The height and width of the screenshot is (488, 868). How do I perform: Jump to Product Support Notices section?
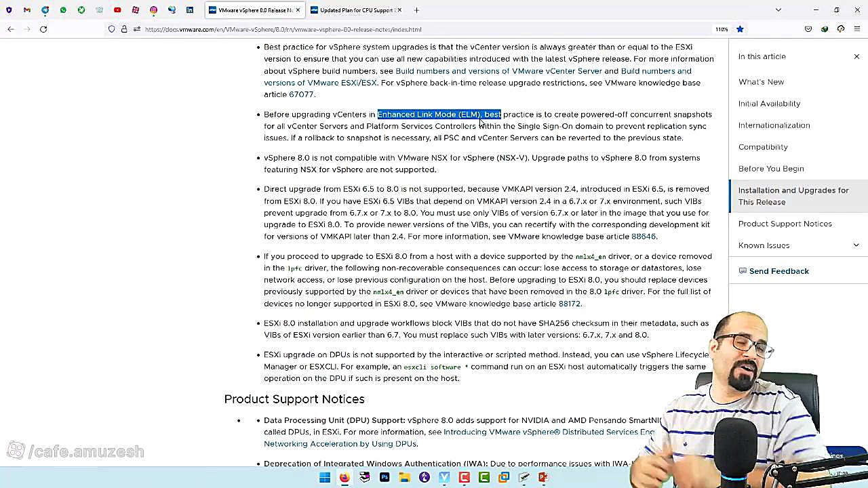tap(785, 224)
